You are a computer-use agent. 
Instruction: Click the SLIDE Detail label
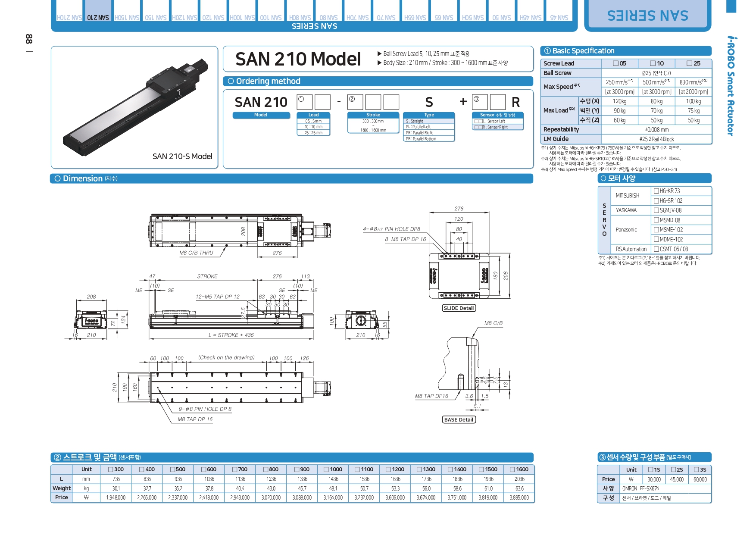(459, 308)
